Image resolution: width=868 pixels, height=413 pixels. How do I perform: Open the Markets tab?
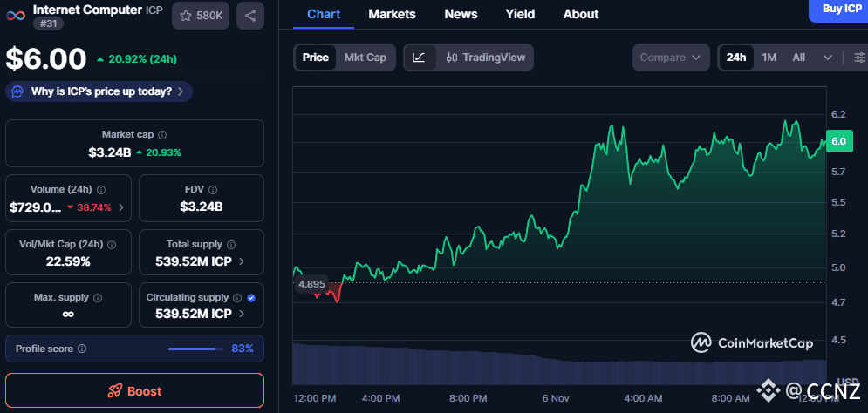[x=392, y=14]
